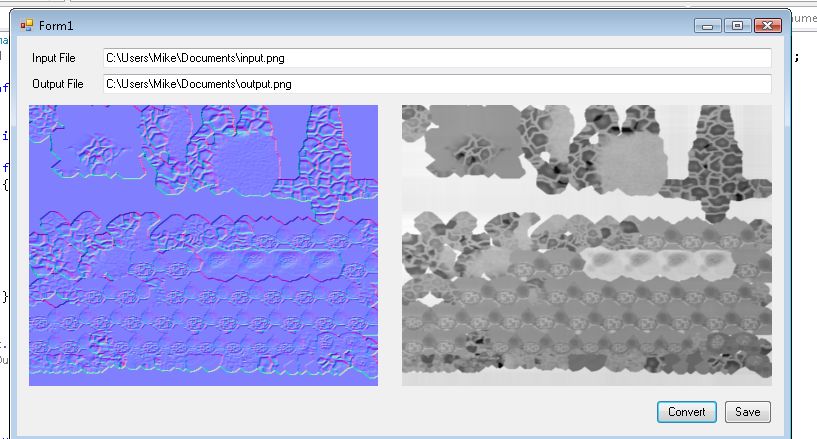Click empty form area left of Convert button
Screen dimensions: 817x439
tap(400, 412)
